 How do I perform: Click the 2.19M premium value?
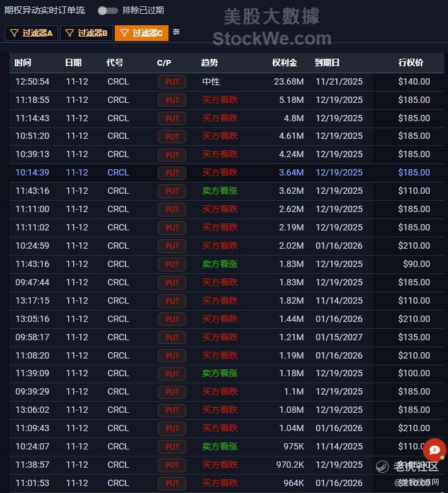292,227
